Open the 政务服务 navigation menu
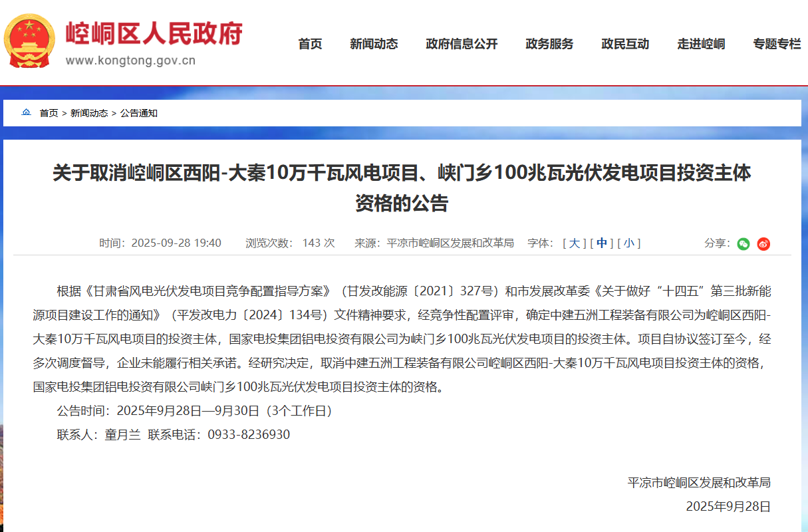 point(549,44)
